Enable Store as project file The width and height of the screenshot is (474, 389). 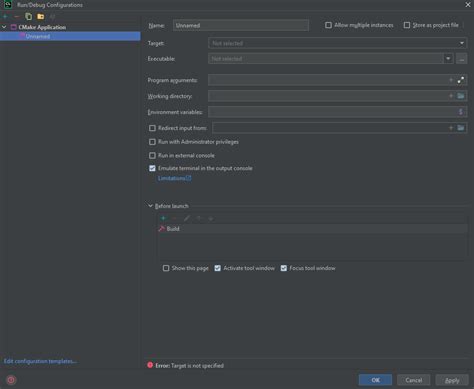(407, 25)
